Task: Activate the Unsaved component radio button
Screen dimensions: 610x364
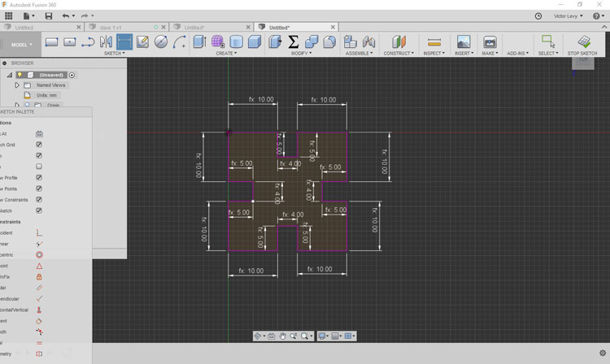Action: 72,75
